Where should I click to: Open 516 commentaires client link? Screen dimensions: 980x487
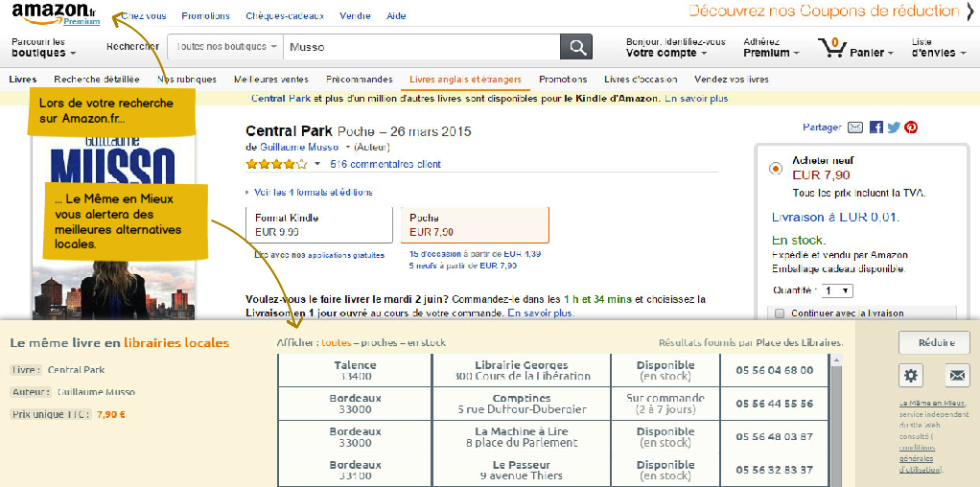pyautogui.click(x=385, y=165)
